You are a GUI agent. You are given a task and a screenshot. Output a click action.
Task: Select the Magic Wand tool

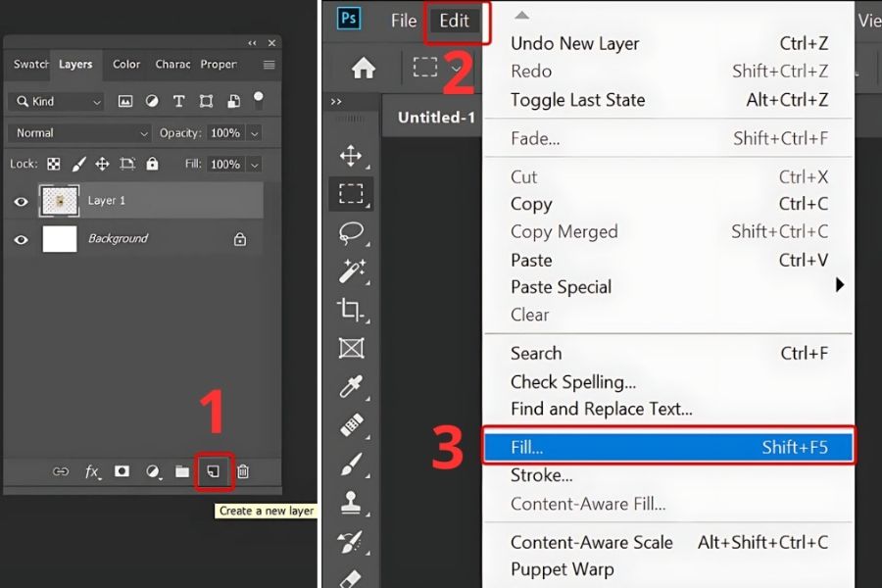tap(351, 270)
